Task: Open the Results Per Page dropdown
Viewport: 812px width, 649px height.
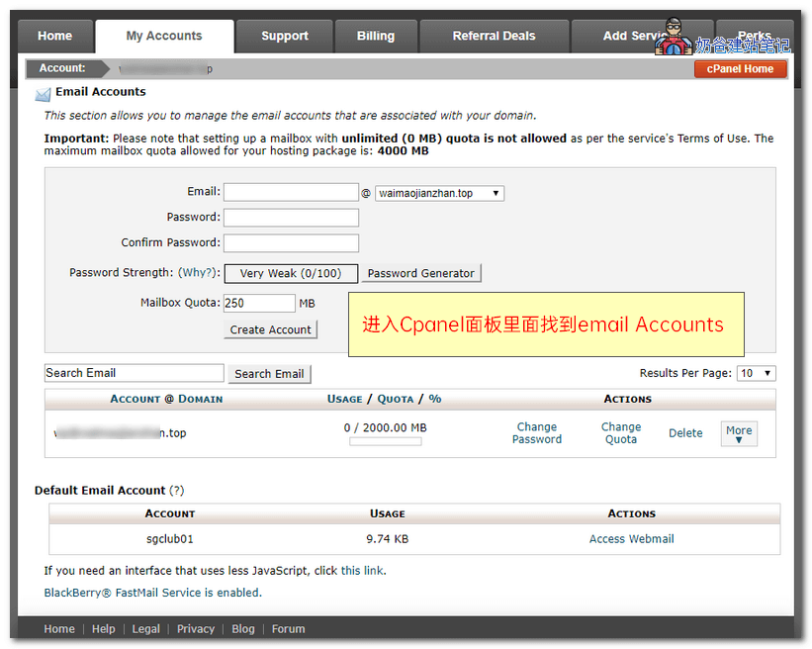Action: [756, 373]
